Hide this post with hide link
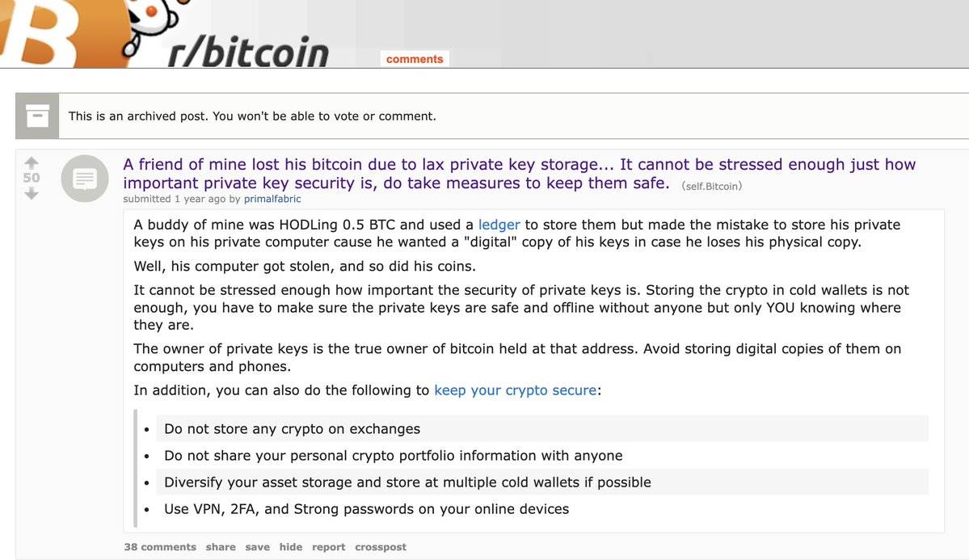The height and width of the screenshot is (560, 969). click(291, 547)
